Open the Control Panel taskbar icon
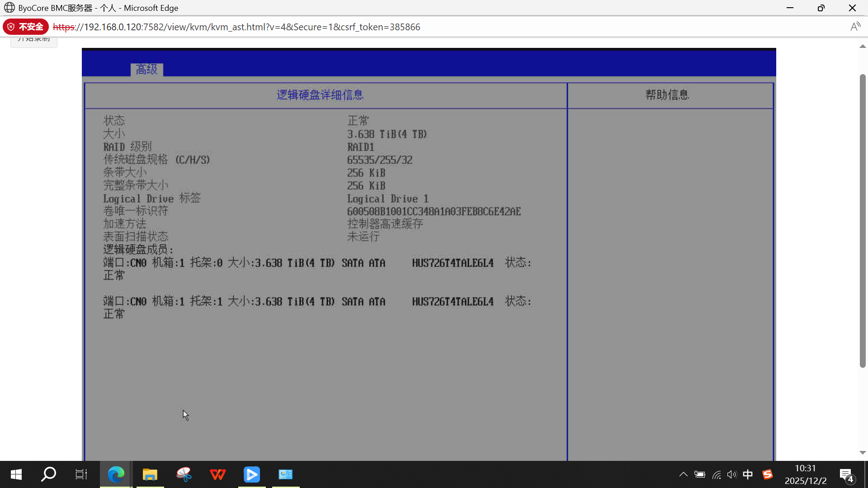This screenshot has width=868, height=488. point(285,474)
